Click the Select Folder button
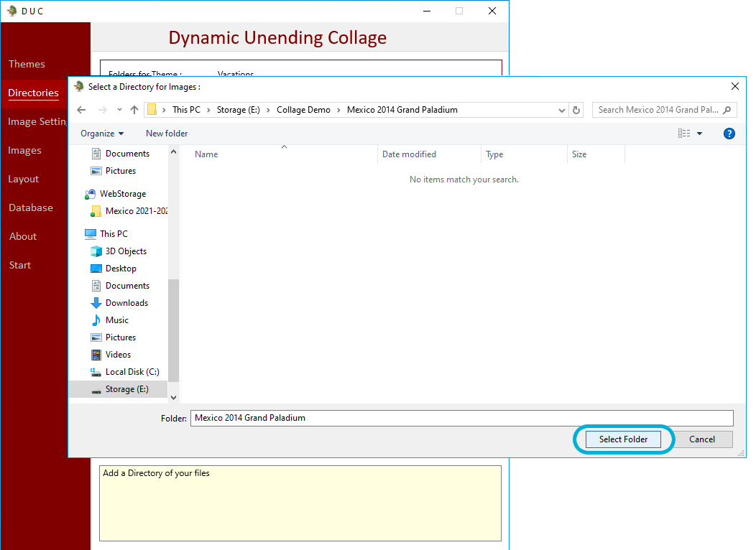This screenshot has height=550, width=756. pyautogui.click(x=623, y=439)
